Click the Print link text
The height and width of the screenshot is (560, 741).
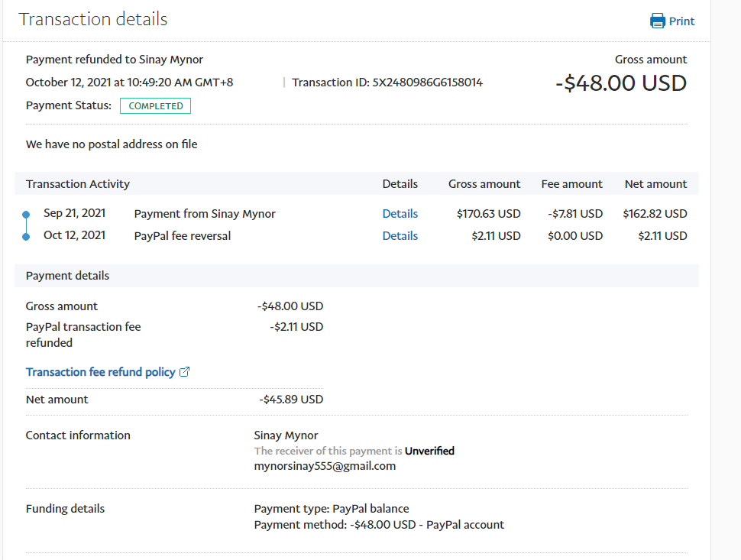click(681, 21)
